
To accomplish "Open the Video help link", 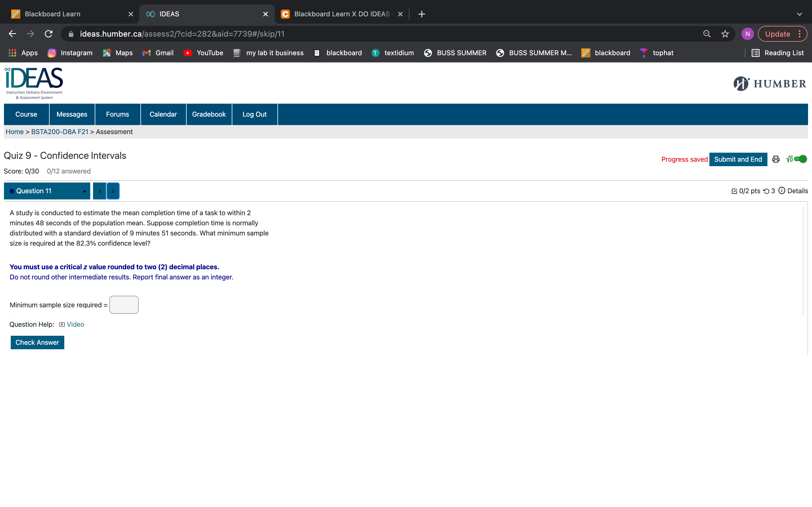I will pyautogui.click(x=75, y=324).
